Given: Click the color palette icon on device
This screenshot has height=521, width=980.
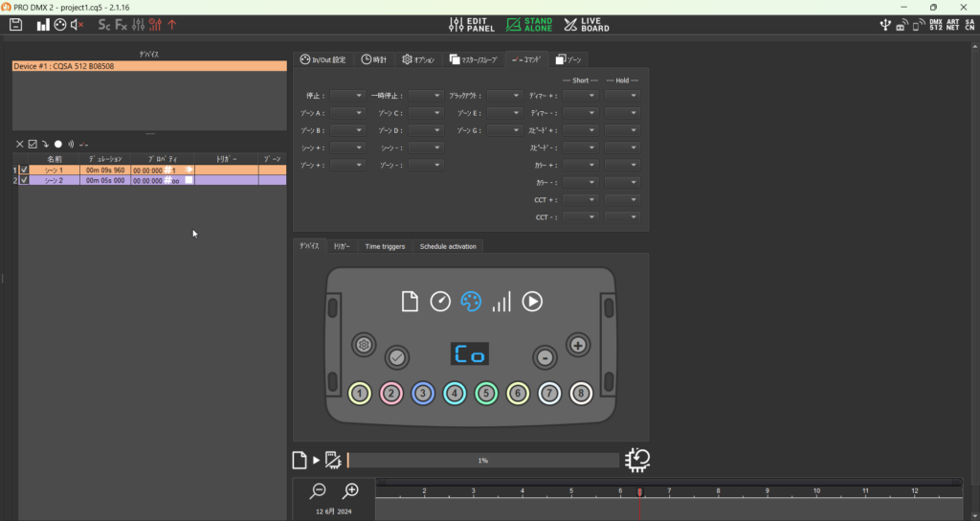Looking at the screenshot, I should pyautogui.click(x=470, y=302).
